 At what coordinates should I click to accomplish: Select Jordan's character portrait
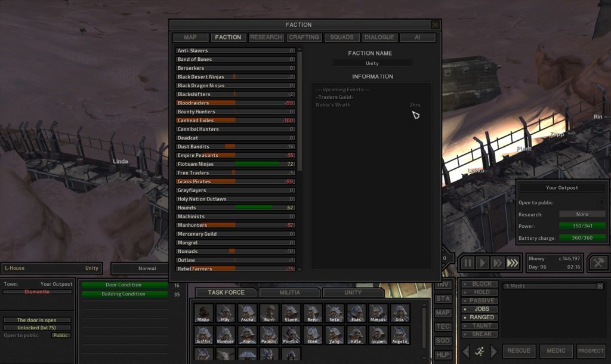click(378, 335)
